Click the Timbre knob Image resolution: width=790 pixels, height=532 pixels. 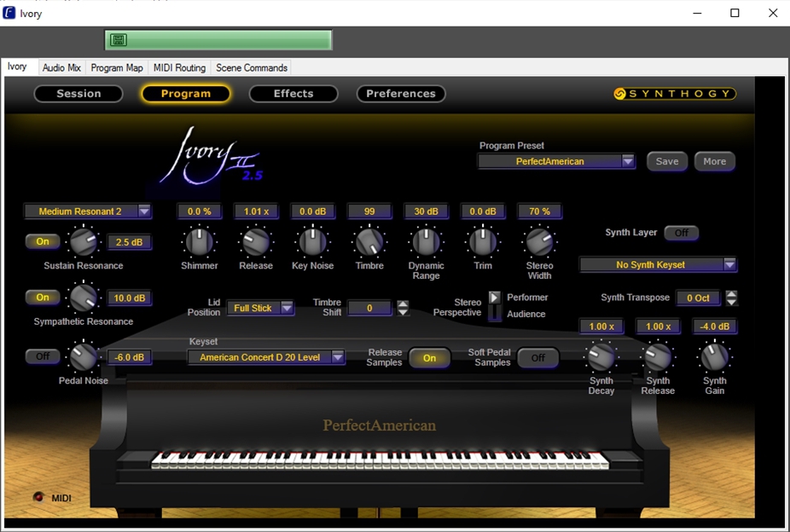369,242
